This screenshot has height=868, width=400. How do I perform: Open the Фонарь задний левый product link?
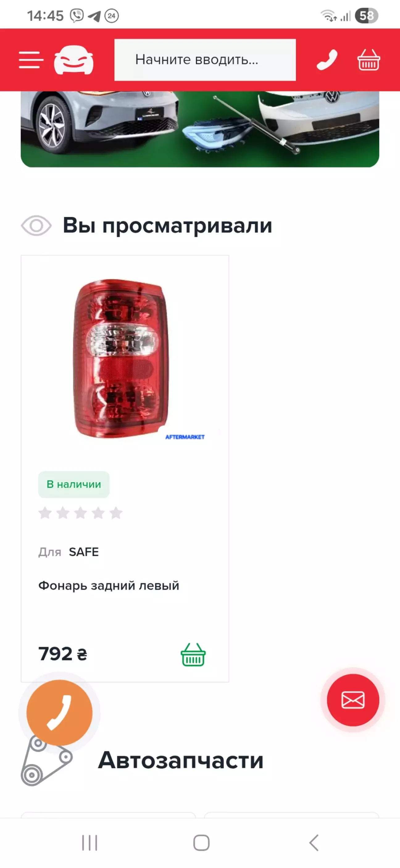(x=109, y=586)
